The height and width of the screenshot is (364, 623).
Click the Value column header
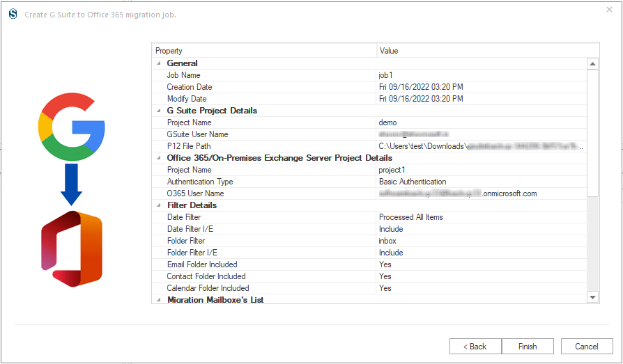tap(488, 51)
